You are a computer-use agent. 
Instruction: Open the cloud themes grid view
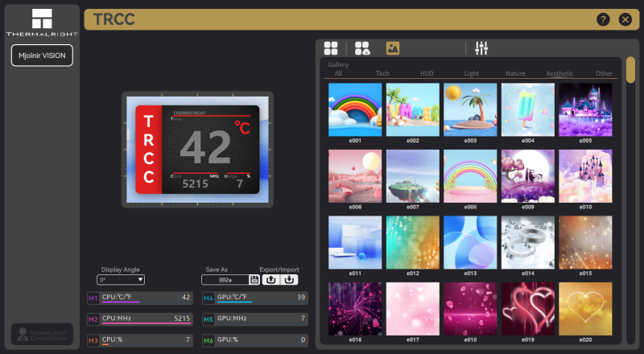(x=362, y=48)
